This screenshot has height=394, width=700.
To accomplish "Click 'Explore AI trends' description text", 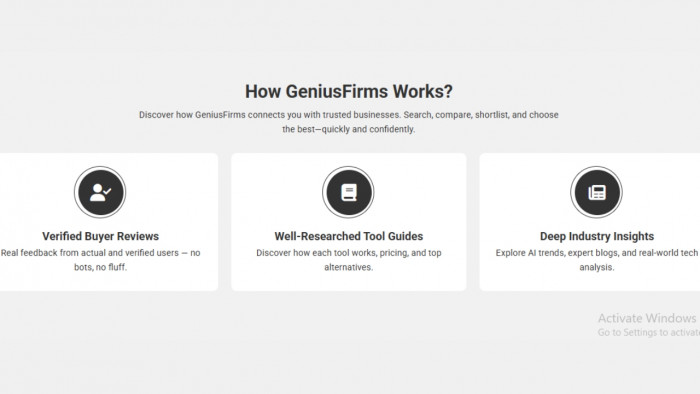I will click(597, 260).
